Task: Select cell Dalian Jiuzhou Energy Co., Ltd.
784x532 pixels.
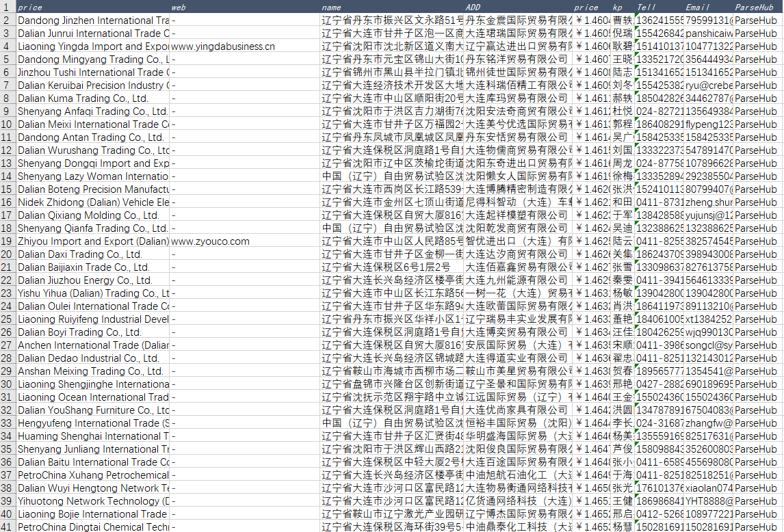Action: 93,280
